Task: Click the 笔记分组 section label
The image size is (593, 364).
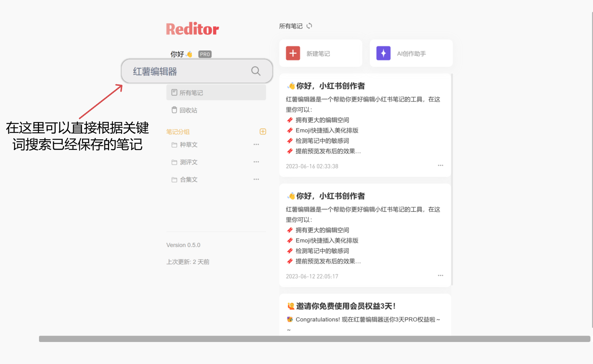Action: pos(178,132)
